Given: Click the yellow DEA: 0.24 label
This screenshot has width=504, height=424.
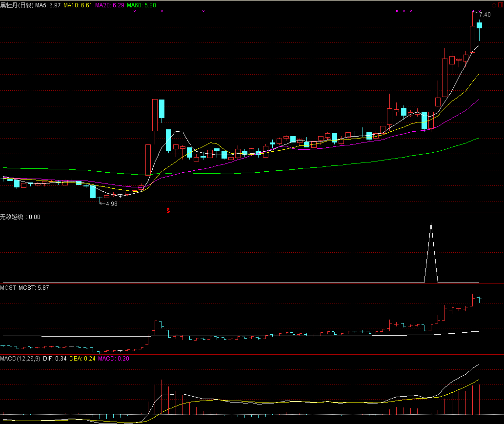Looking at the screenshot, I should [x=82, y=359].
